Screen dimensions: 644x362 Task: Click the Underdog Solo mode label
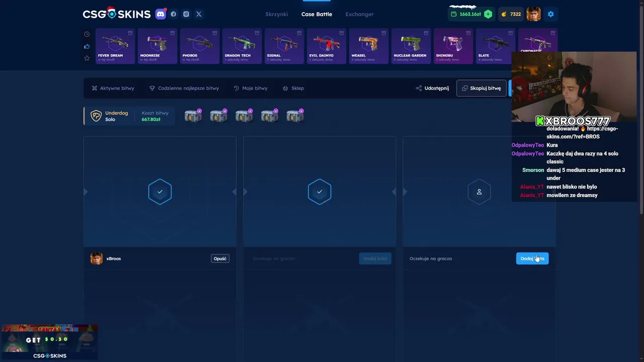(116, 116)
